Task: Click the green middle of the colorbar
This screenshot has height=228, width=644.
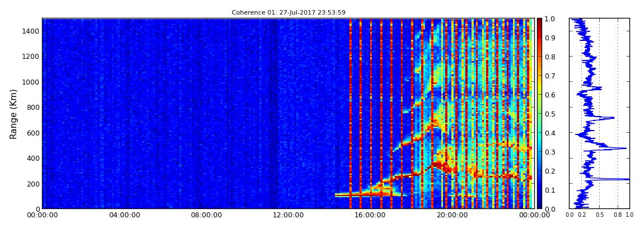Action: (x=539, y=114)
